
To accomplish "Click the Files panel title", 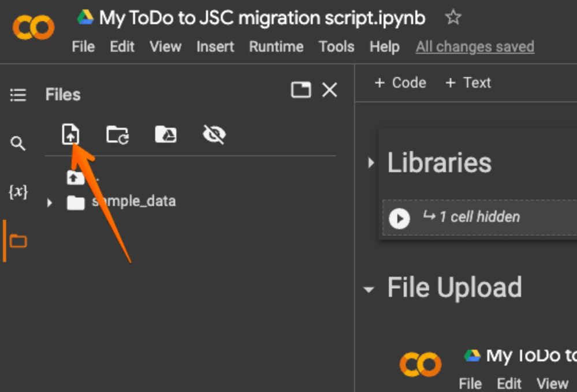I will pos(63,95).
